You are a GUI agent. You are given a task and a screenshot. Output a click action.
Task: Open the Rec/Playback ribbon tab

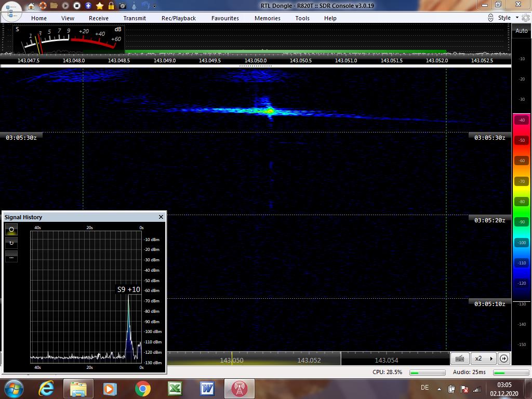click(179, 18)
